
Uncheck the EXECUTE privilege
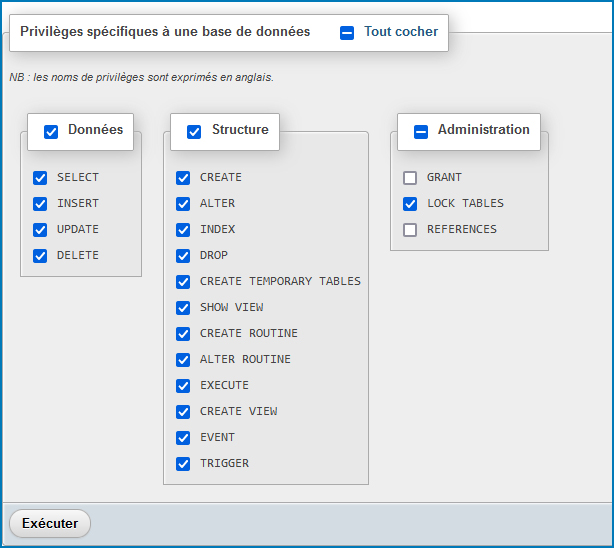point(183,386)
